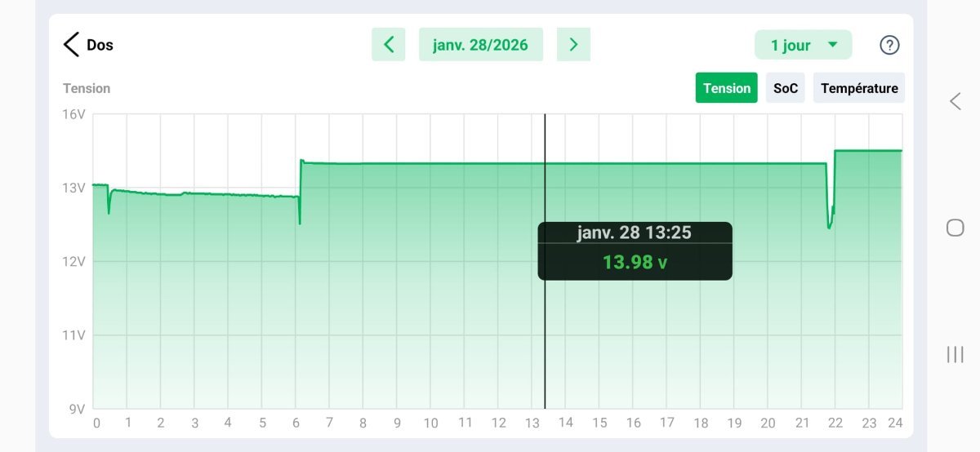Tap the Dos back label
980x452 pixels.
click(100, 45)
